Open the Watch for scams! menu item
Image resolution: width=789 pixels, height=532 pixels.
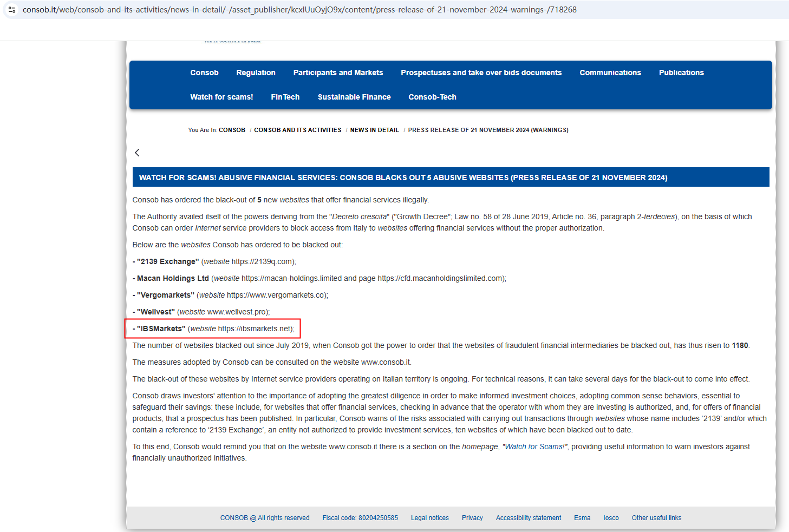[x=221, y=97]
